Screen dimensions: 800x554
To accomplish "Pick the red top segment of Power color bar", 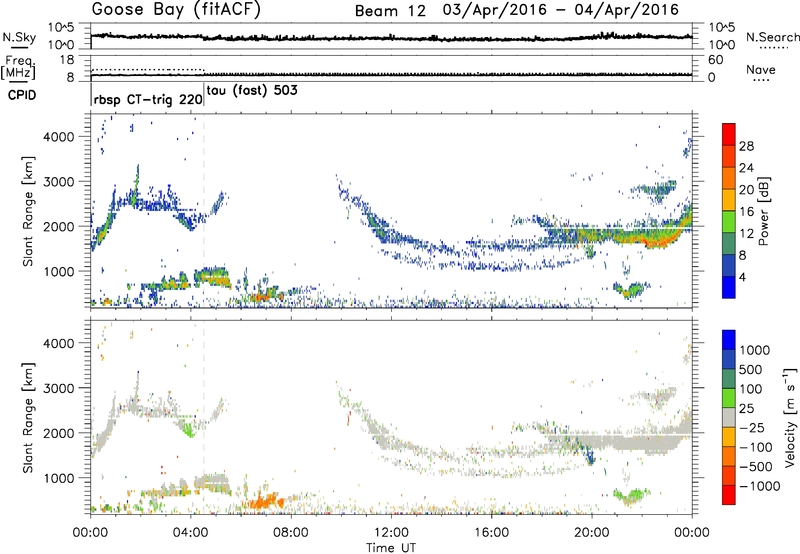I will point(729,134).
